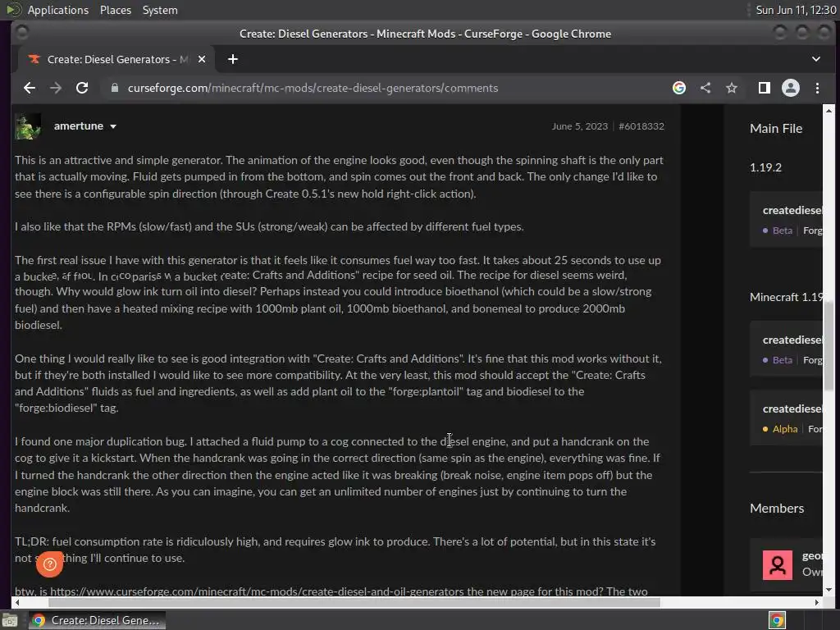Click the orange help bubble icon
This screenshot has width=840, height=630.
[49, 564]
